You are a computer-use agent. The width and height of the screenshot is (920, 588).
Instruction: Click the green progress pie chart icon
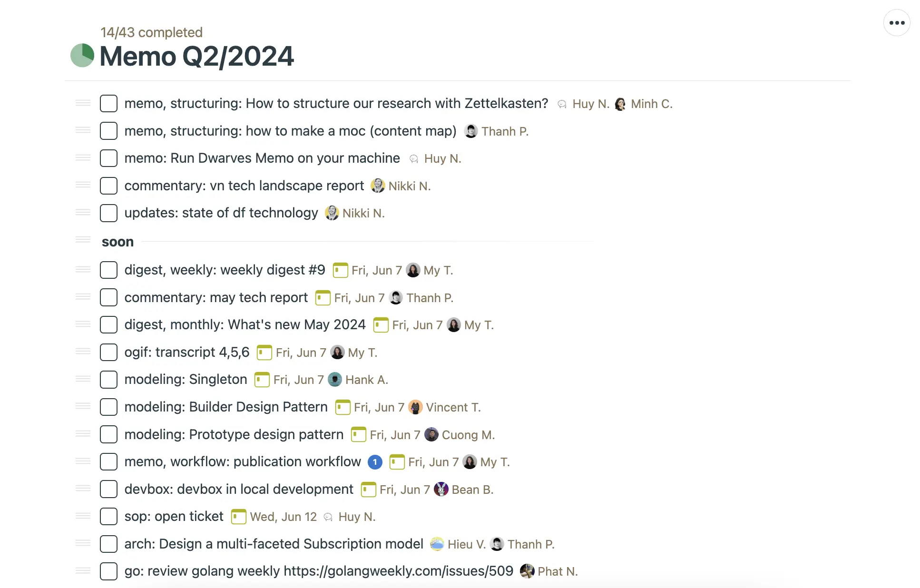coord(82,56)
